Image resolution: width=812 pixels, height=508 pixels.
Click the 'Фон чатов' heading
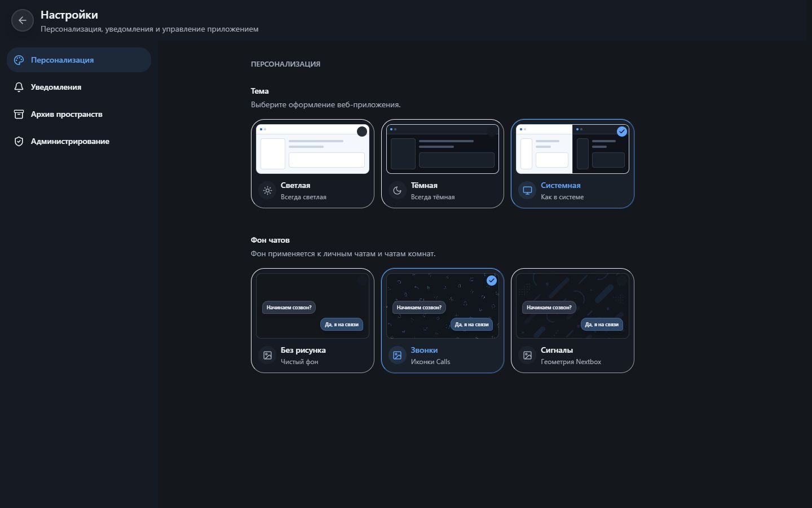coord(270,240)
